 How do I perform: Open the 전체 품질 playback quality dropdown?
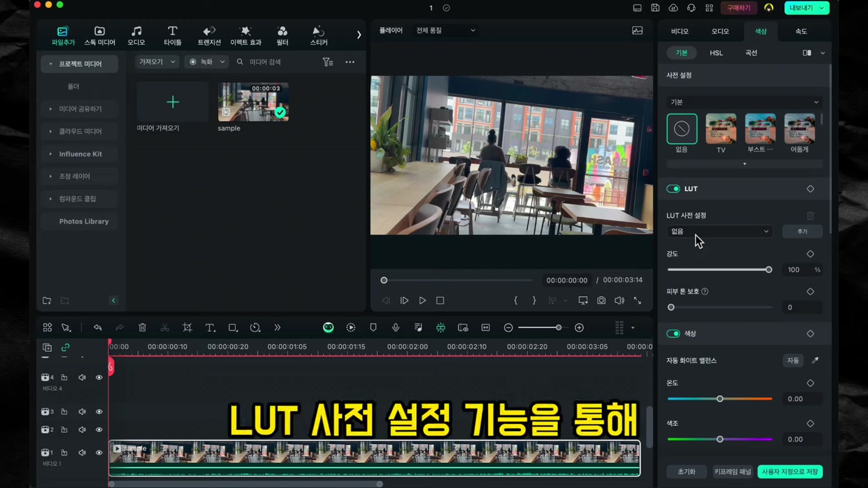tap(445, 30)
